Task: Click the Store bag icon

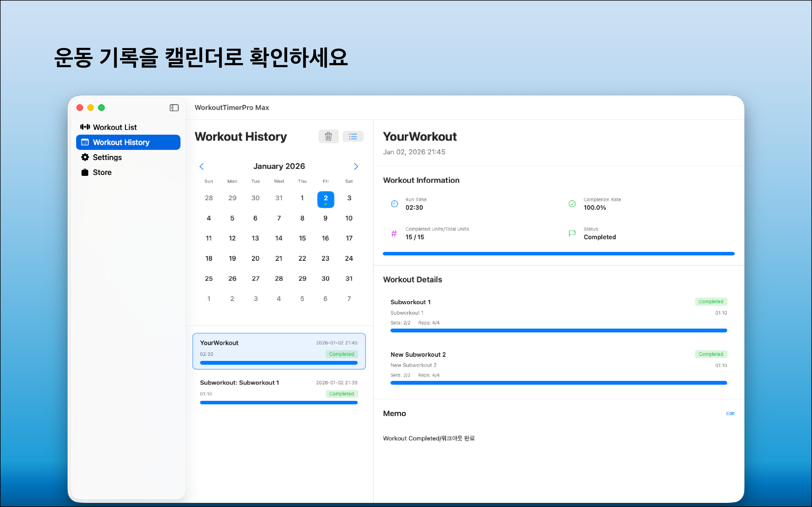Action: coord(85,172)
